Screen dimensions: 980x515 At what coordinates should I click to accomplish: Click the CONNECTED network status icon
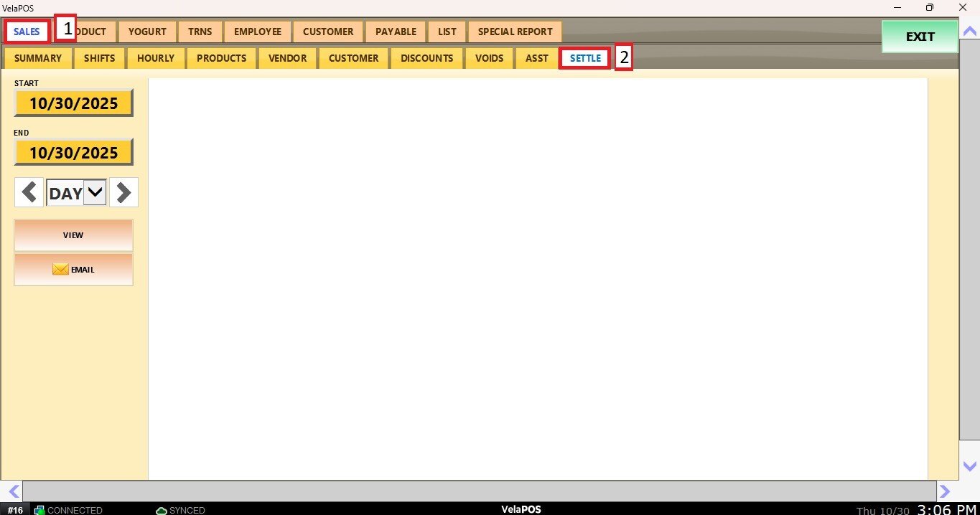39,510
